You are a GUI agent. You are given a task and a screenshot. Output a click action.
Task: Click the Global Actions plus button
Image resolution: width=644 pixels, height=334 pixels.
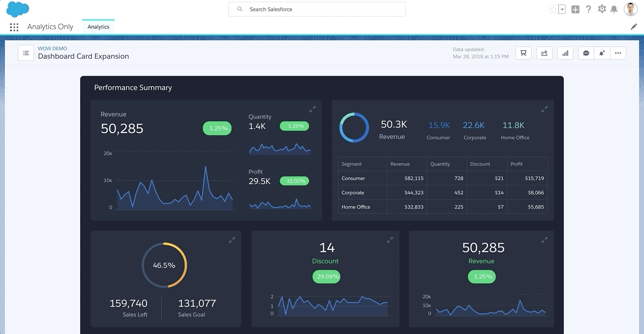[x=575, y=9]
